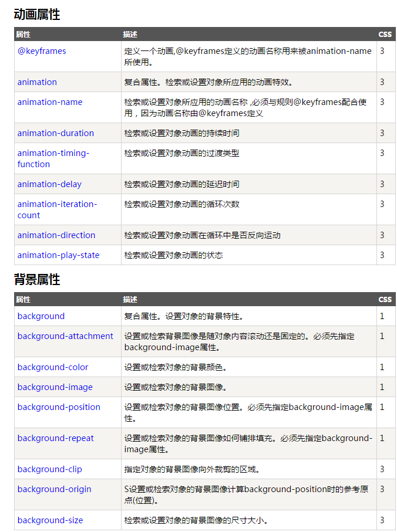Open the background property link
The image size is (397, 532).
coord(41,316)
